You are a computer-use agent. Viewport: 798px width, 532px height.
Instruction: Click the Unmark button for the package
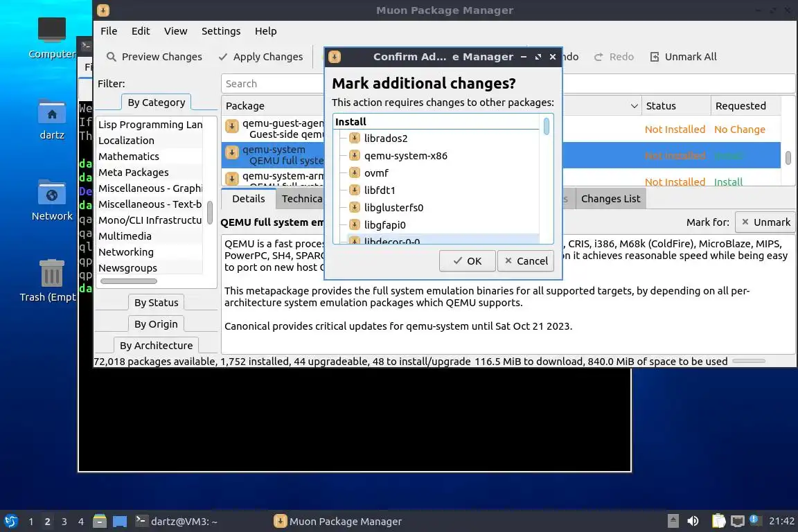click(x=765, y=222)
